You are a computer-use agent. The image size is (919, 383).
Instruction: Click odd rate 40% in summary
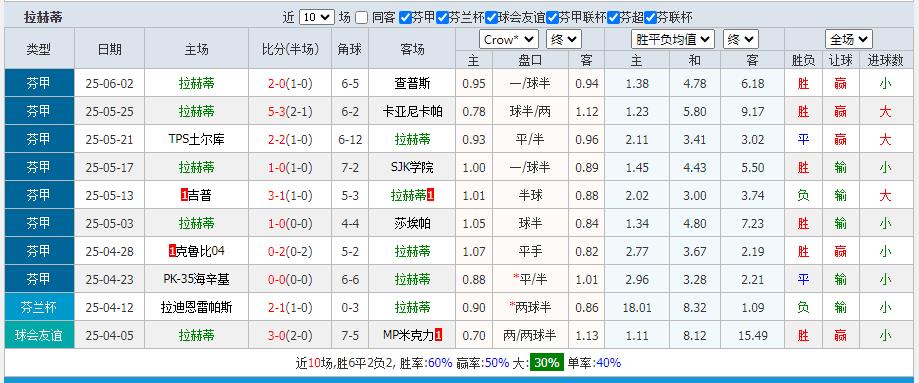click(608, 363)
